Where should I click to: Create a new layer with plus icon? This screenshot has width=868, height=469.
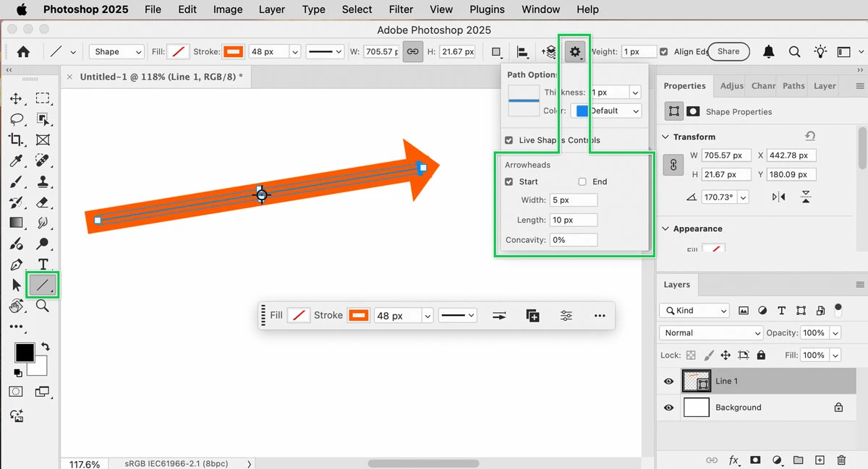click(x=820, y=460)
